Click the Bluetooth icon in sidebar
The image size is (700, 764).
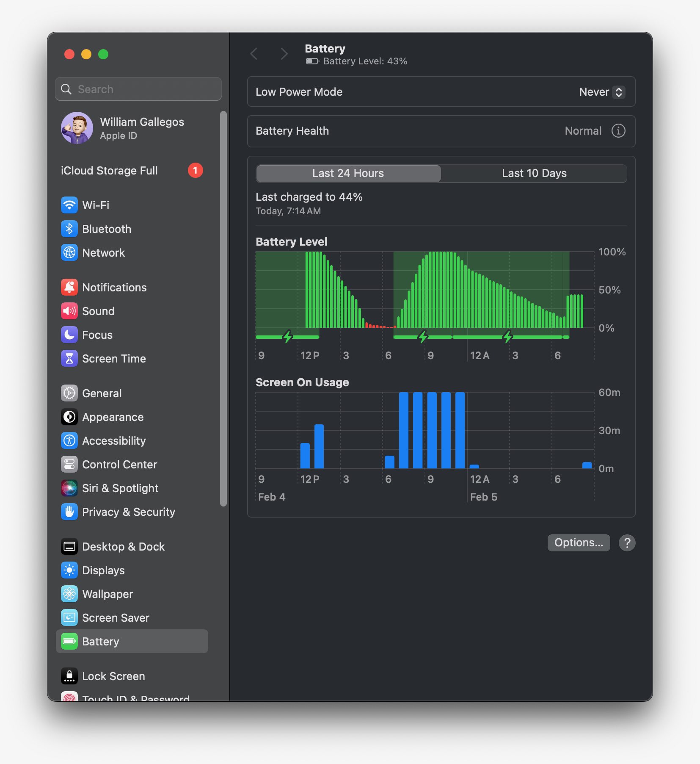tap(69, 229)
